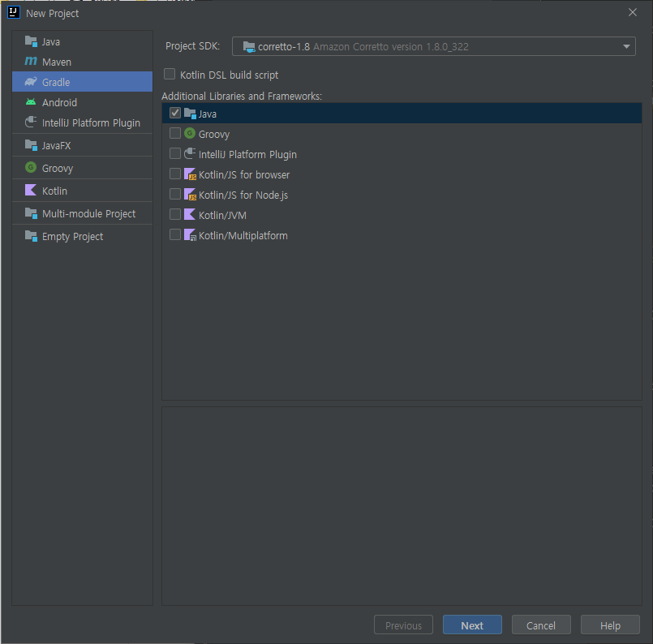Click the 'Project SDK:' label
This screenshot has width=653, height=644.
(192, 45)
